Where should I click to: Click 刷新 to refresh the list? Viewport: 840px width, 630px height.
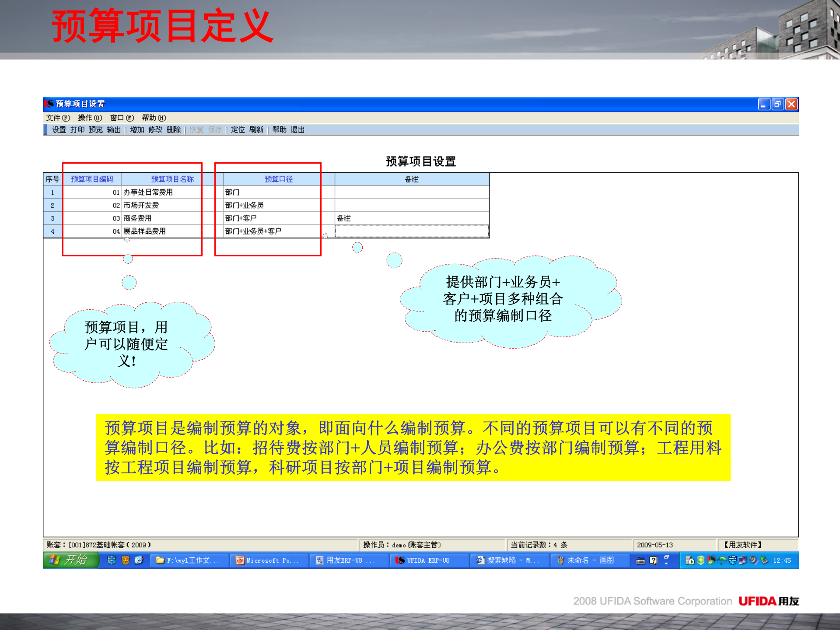point(256,129)
